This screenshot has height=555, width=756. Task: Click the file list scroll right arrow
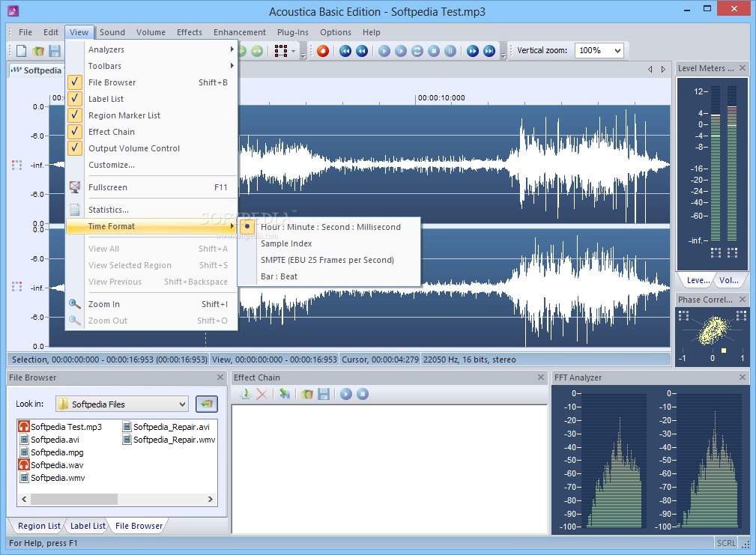tap(211, 499)
